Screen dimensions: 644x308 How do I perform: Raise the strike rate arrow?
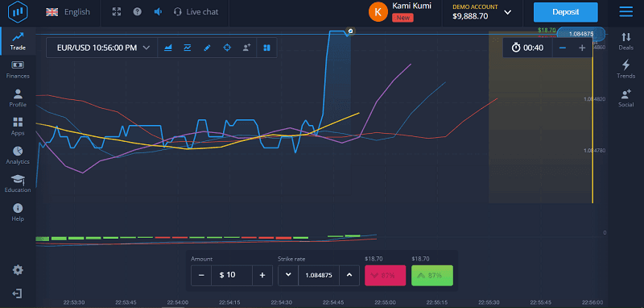pyautogui.click(x=349, y=275)
